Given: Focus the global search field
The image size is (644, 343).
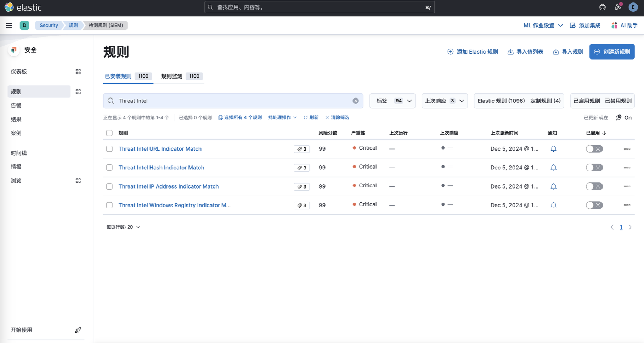Looking at the screenshot, I should pyautogui.click(x=320, y=7).
